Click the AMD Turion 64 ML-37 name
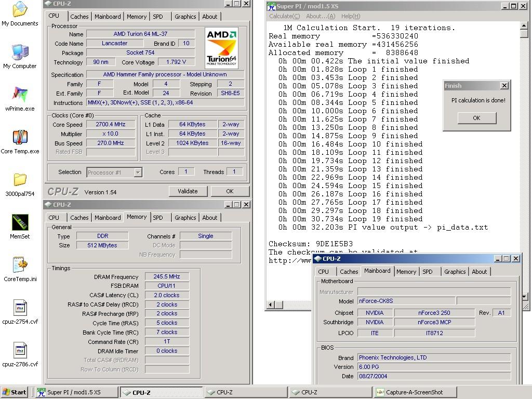Viewport: 532px width, 399px height. (x=140, y=34)
